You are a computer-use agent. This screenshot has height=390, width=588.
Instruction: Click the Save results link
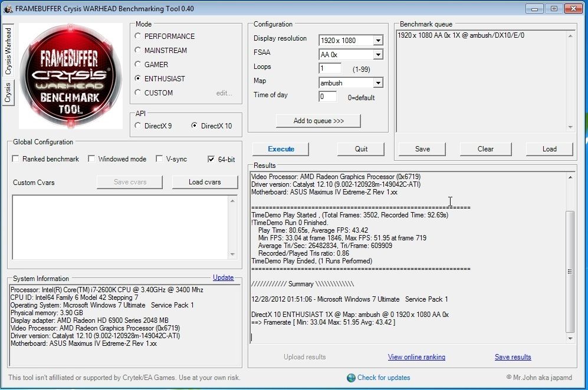point(513,357)
